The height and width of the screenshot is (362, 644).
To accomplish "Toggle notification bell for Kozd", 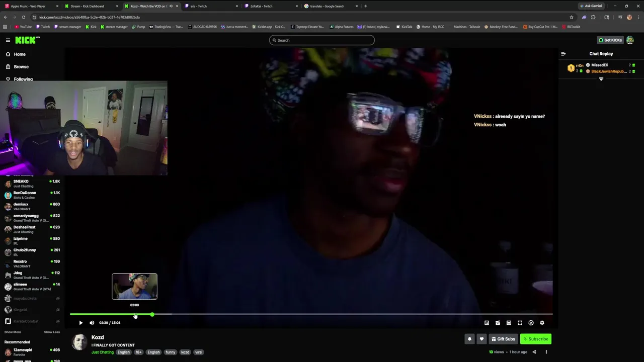I will point(469,339).
